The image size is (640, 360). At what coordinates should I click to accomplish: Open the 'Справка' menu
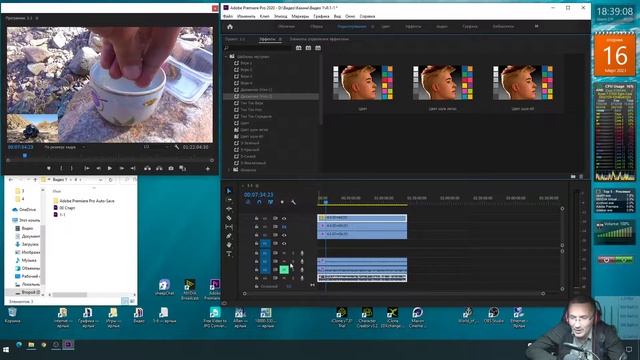pos(367,16)
